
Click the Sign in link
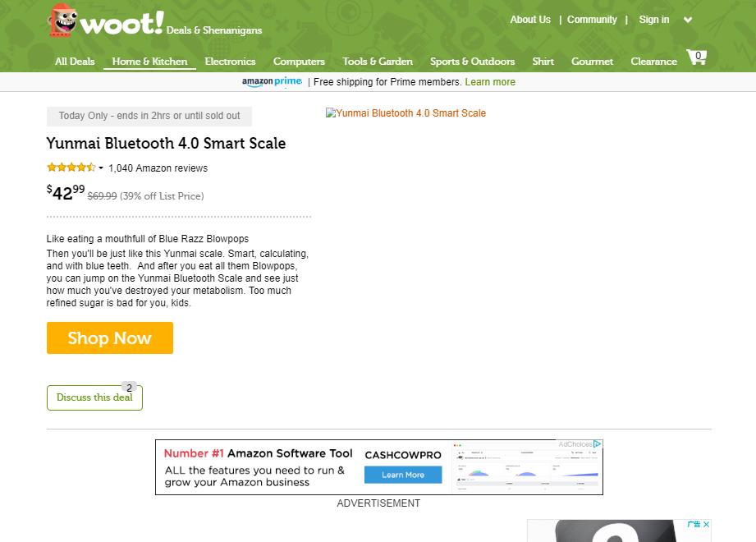coord(653,20)
